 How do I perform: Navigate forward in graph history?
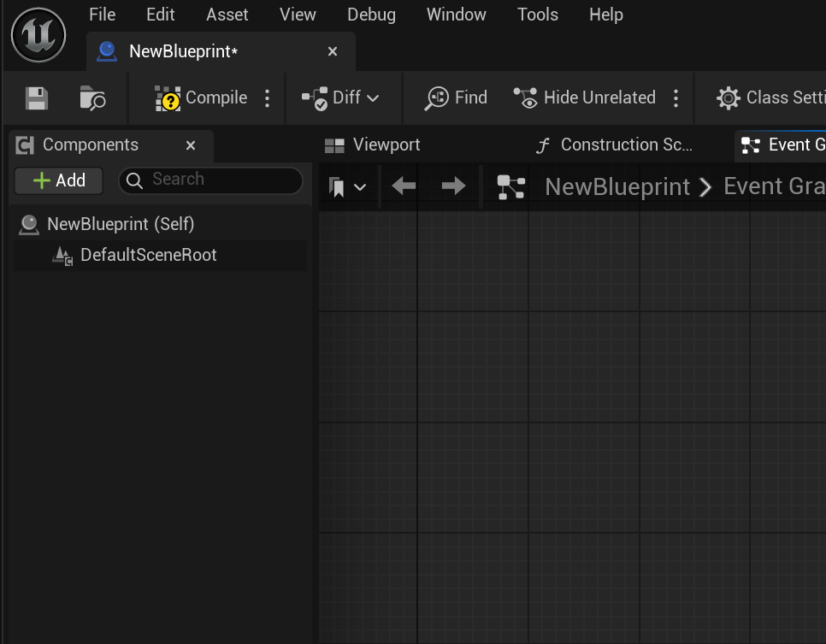(x=453, y=186)
